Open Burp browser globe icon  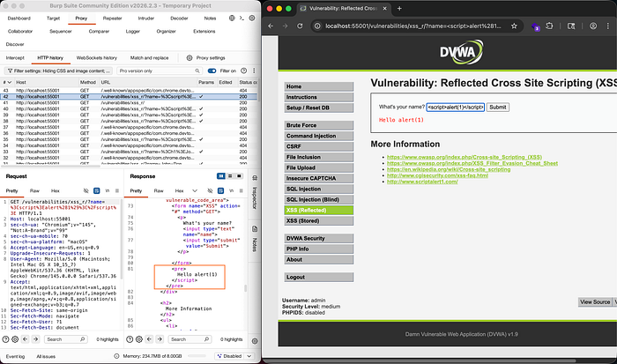(x=232, y=19)
